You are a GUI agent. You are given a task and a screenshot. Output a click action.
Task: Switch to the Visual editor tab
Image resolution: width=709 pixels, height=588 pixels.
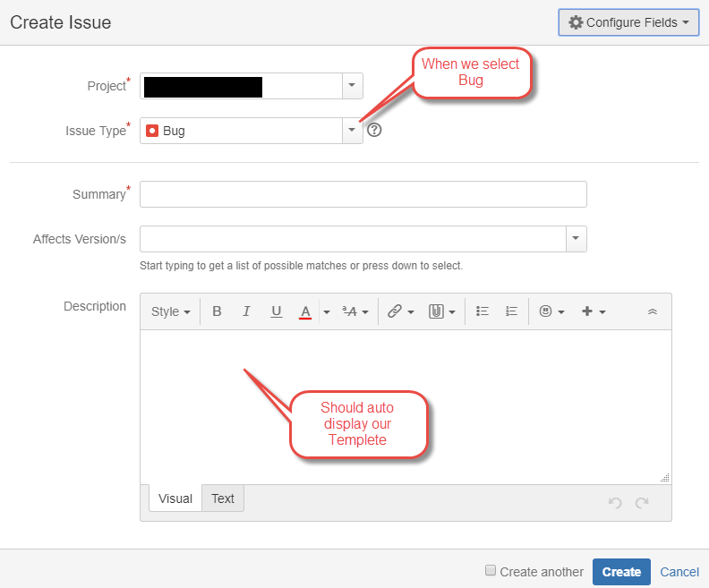[175, 499]
